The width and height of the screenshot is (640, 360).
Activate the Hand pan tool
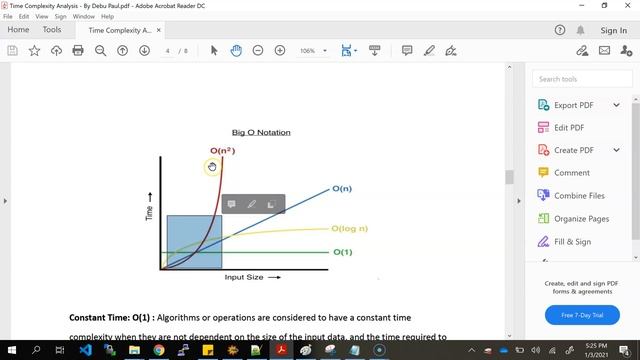click(236, 51)
